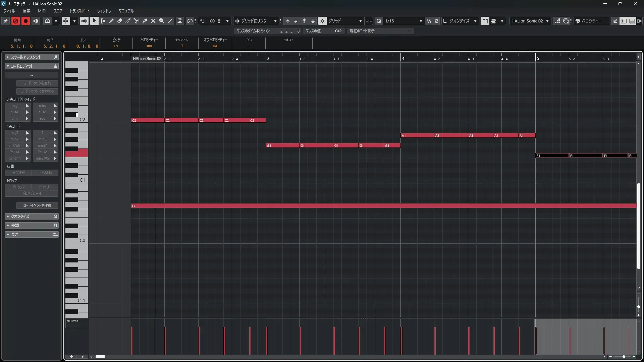Expand the スケールアシスタント section

point(26,57)
